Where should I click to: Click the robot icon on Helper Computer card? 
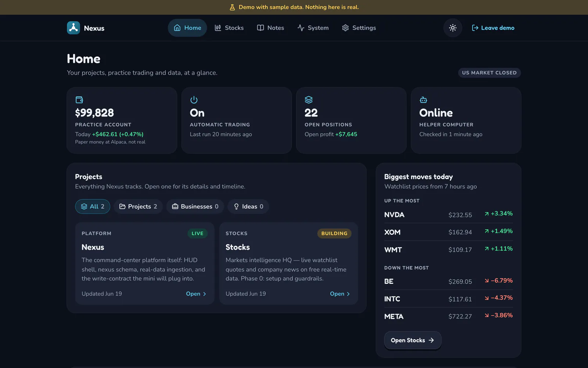coord(423,100)
